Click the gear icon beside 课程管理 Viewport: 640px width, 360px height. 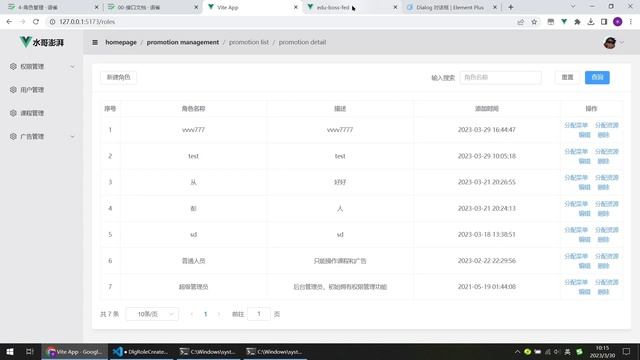pos(13,113)
